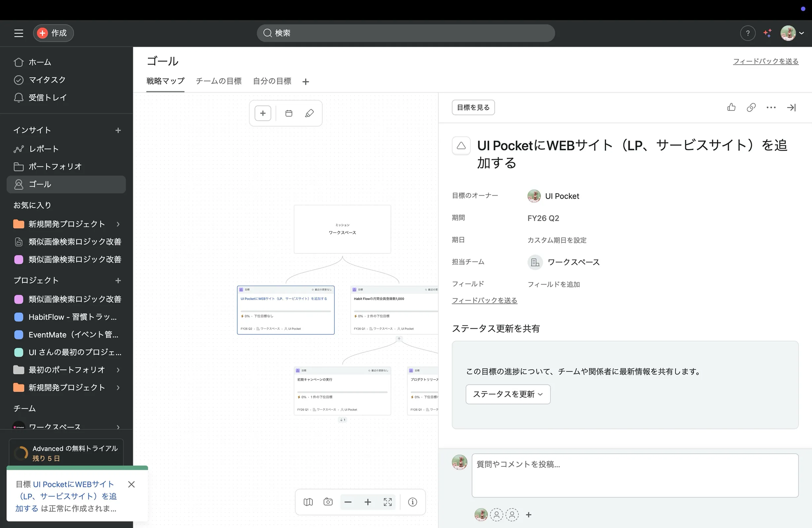Open the map info icon

[413, 502]
